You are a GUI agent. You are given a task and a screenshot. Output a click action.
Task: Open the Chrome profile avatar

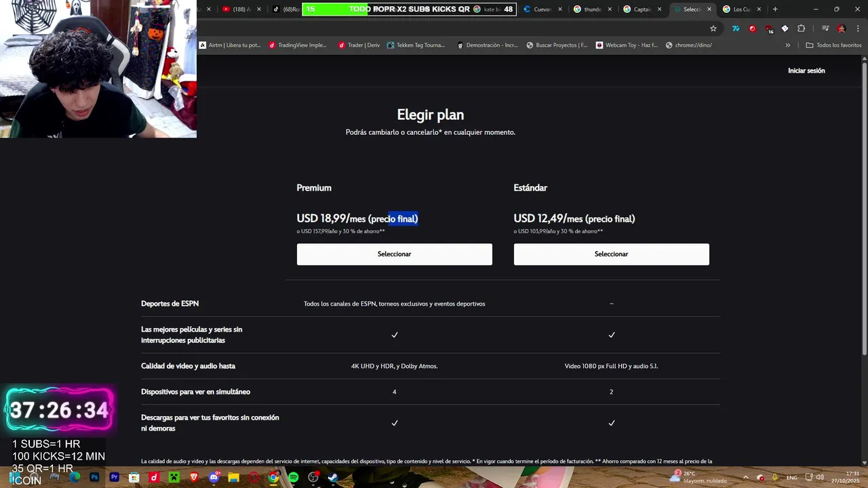coord(842,28)
